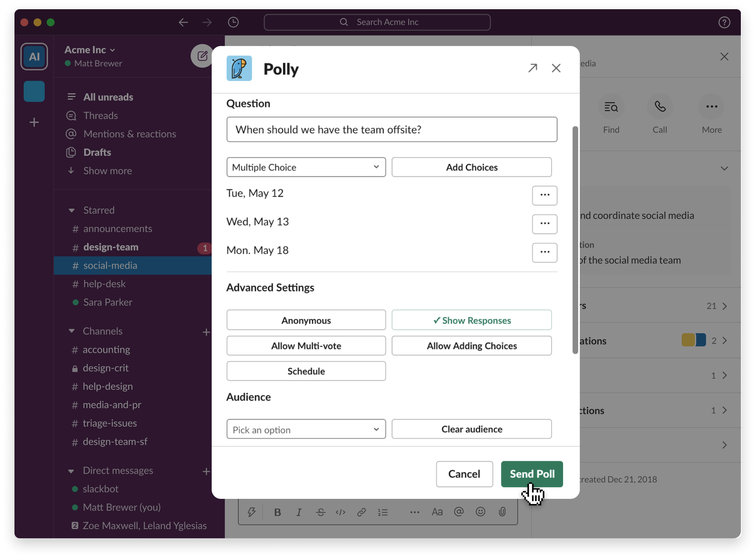Open Polly in a new window arrow

533,68
